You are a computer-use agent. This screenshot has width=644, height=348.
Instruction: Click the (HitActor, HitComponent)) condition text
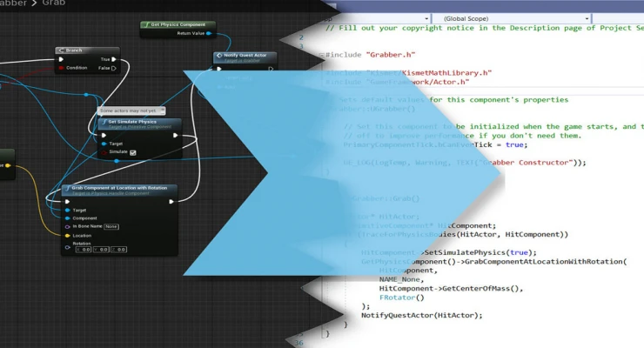513,234
